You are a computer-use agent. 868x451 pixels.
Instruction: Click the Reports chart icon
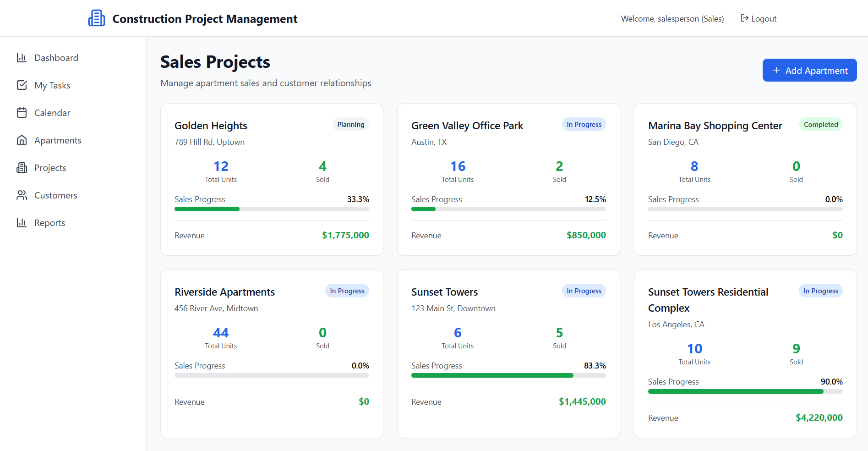[22, 223]
